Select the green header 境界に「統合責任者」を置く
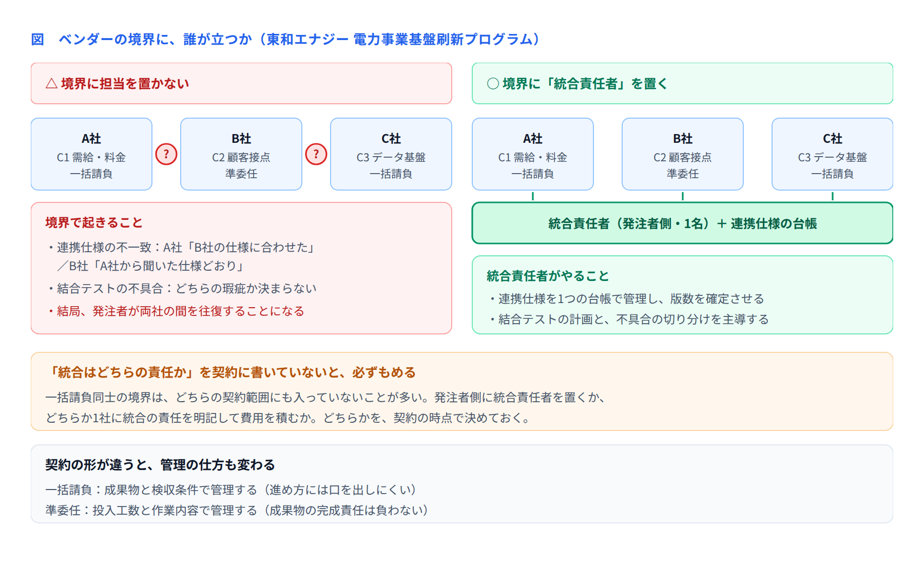 (682, 84)
